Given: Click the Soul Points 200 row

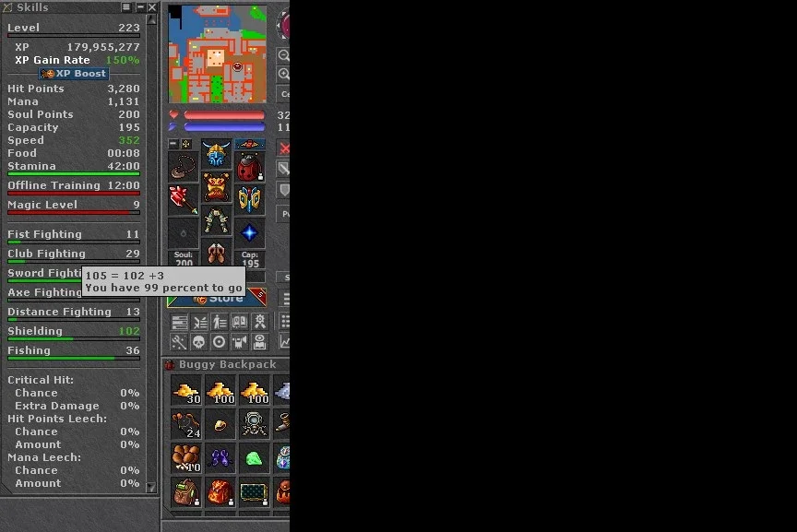Looking at the screenshot, I should click(74, 114).
